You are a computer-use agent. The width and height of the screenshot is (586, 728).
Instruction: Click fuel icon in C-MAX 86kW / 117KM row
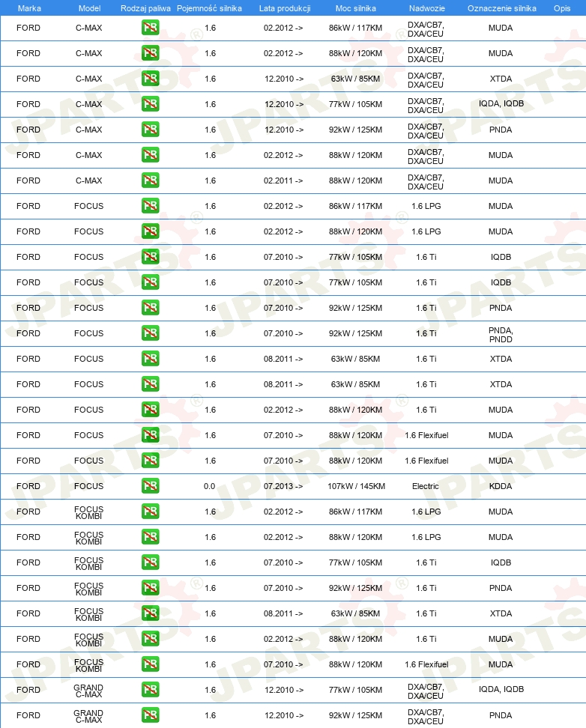click(x=150, y=28)
